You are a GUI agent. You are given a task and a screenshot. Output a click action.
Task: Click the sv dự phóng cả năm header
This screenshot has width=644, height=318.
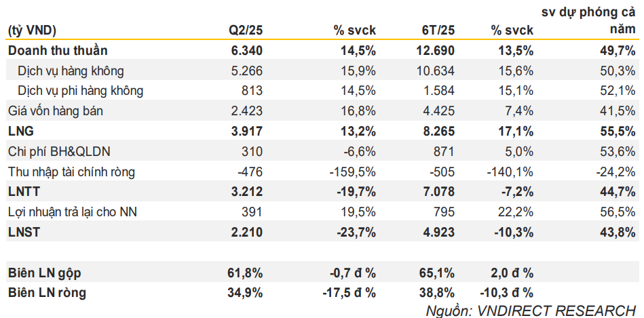[x=588, y=20]
